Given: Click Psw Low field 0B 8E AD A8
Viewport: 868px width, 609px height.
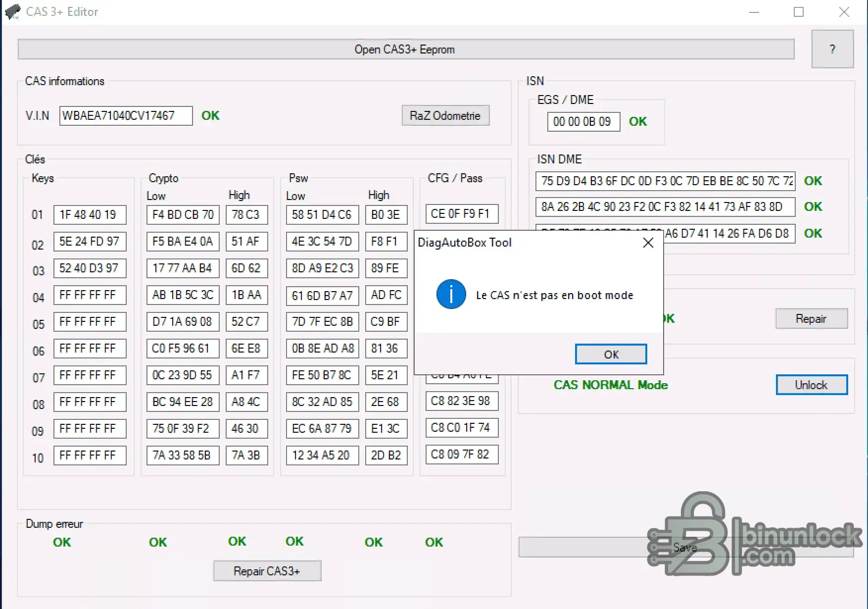Looking at the screenshot, I should (x=322, y=349).
